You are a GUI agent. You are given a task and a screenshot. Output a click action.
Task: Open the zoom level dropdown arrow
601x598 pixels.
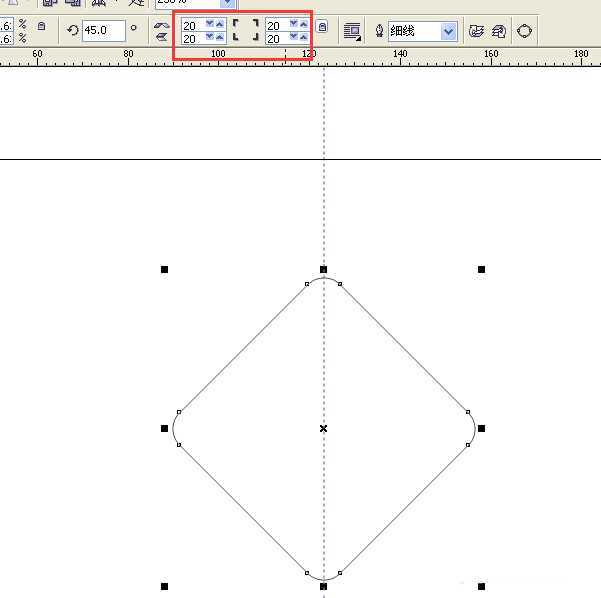[228, 3]
